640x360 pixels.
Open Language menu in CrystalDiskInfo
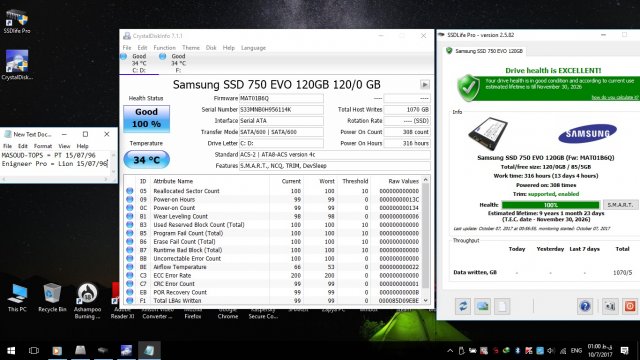253,48
